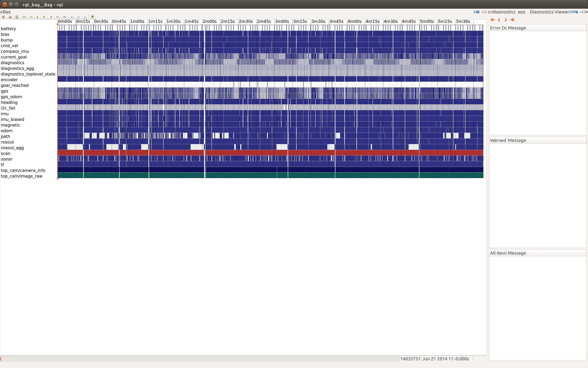Click the record button in Bag toolbar
The width and height of the screenshot is (588, 368).
point(3,17)
